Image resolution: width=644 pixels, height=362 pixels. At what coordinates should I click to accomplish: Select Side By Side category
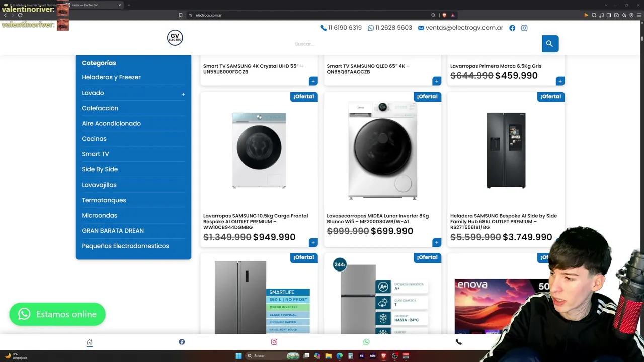coord(100,169)
